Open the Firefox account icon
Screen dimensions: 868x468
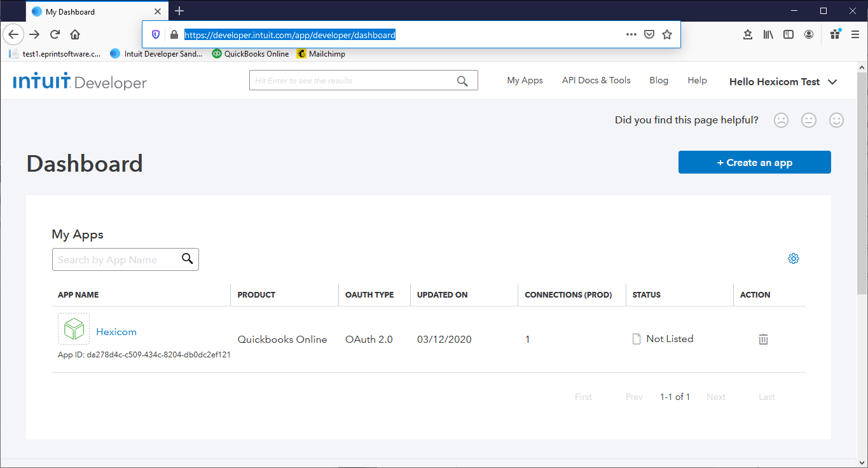[x=809, y=34]
